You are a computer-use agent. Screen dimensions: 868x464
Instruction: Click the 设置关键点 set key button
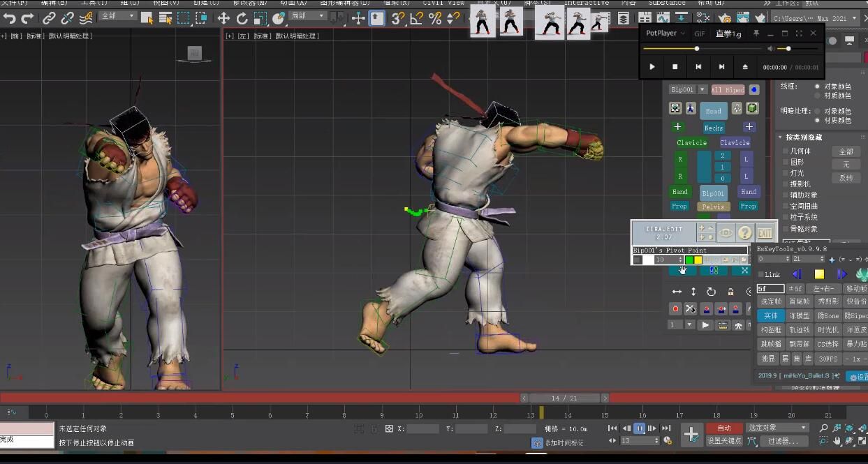724,440
